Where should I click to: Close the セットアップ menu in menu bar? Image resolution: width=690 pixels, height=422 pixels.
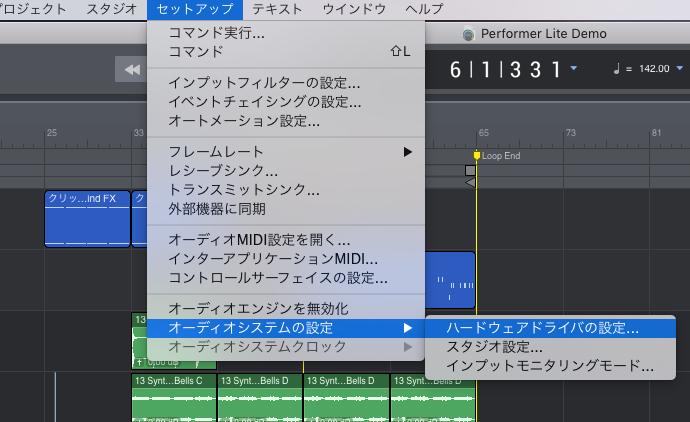[x=195, y=9]
